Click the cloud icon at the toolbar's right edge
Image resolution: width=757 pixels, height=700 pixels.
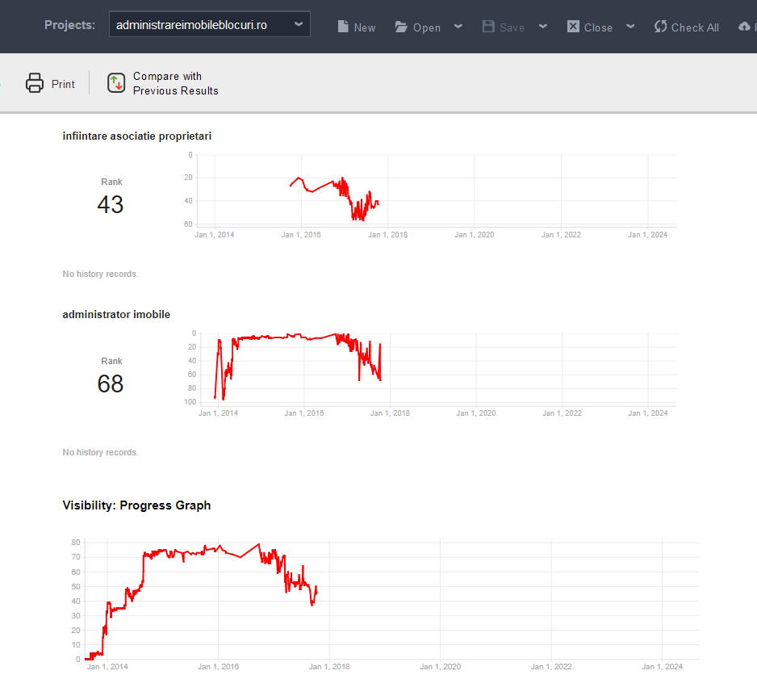click(x=744, y=27)
